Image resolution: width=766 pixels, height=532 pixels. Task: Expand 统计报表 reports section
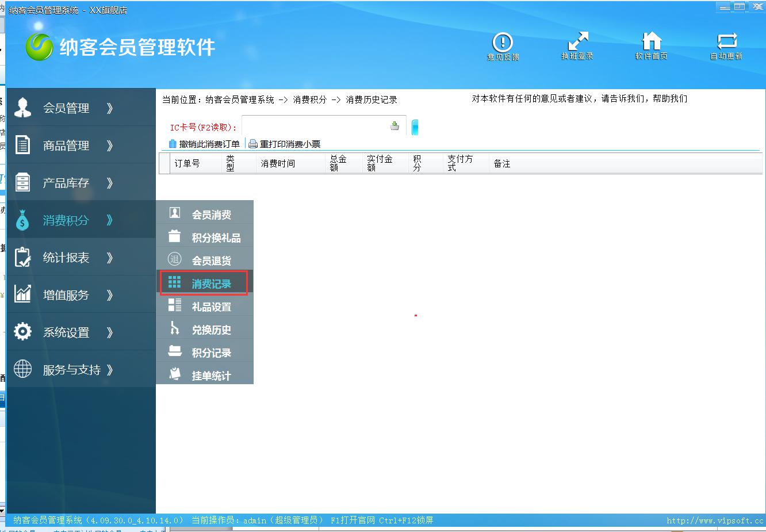pyautogui.click(x=66, y=258)
